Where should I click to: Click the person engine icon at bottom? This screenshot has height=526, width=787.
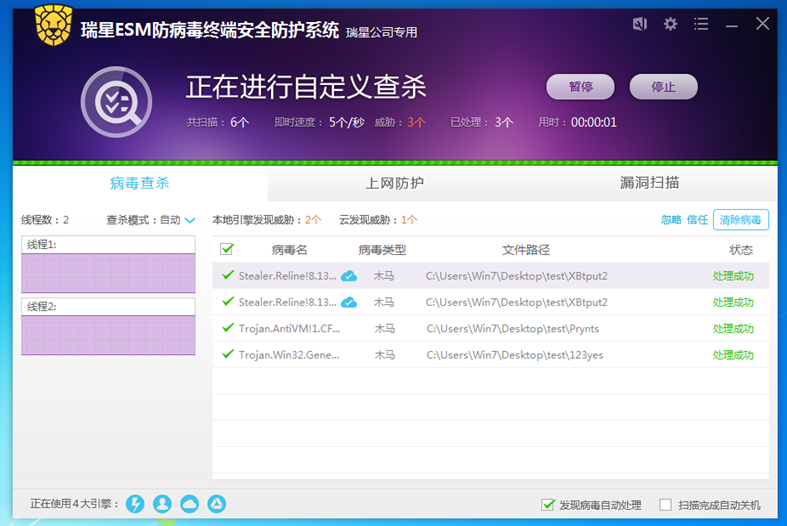click(162, 503)
